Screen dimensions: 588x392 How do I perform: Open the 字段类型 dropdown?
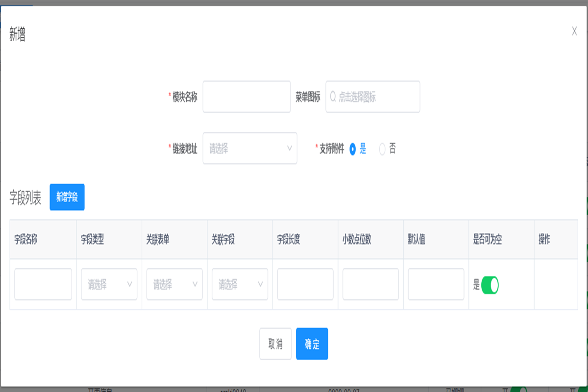pos(109,284)
